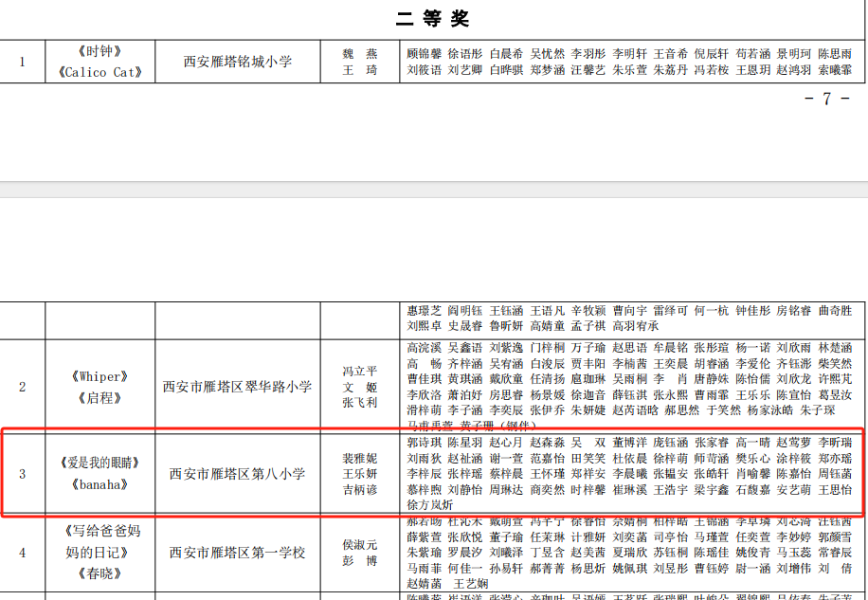Screen dimensions: 868x600
Task: Select the student name 王思怡
Action: (x=835, y=489)
